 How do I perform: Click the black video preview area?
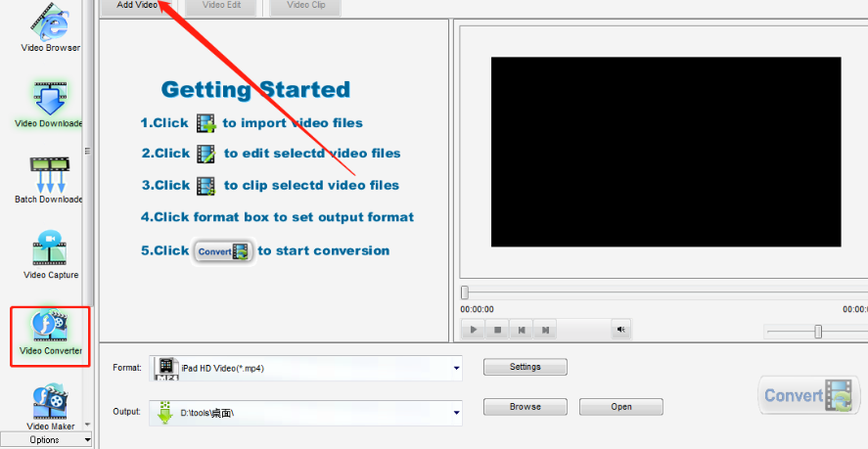click(x=666, y=152)
